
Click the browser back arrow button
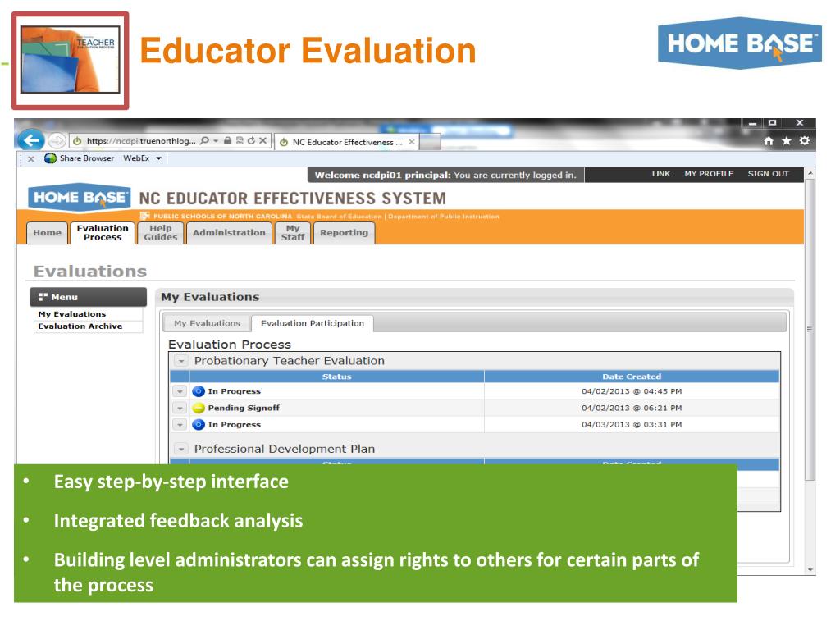pos(31,140)
